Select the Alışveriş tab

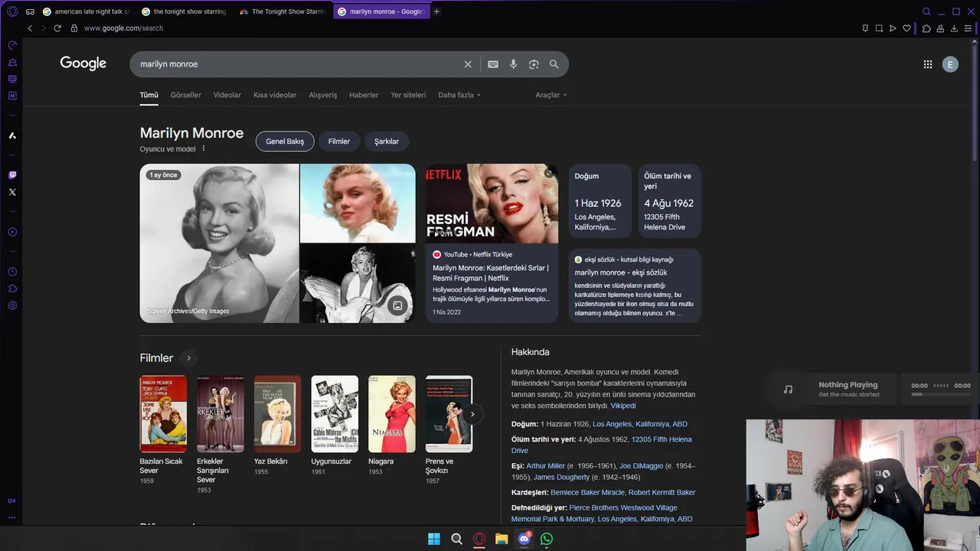click(x=323, y=95)
